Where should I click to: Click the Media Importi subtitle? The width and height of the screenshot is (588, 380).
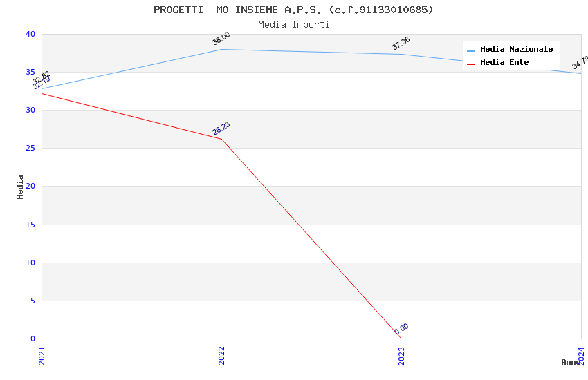(293, 25)
